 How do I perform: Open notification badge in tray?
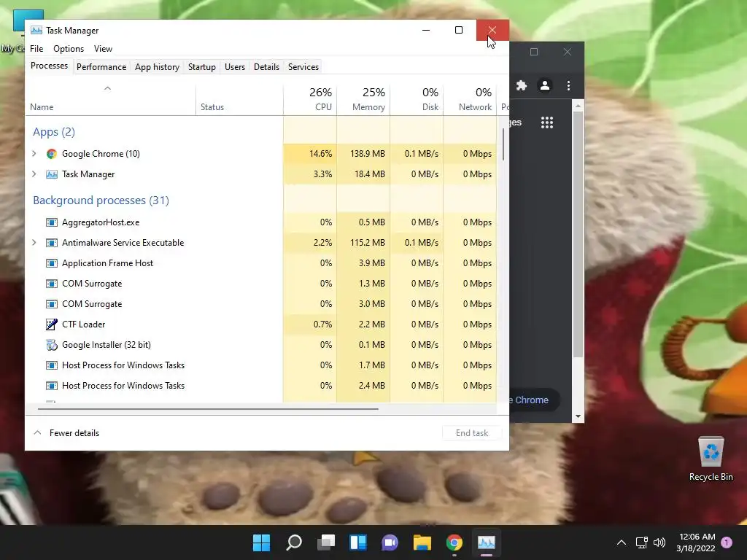[727, 542]
